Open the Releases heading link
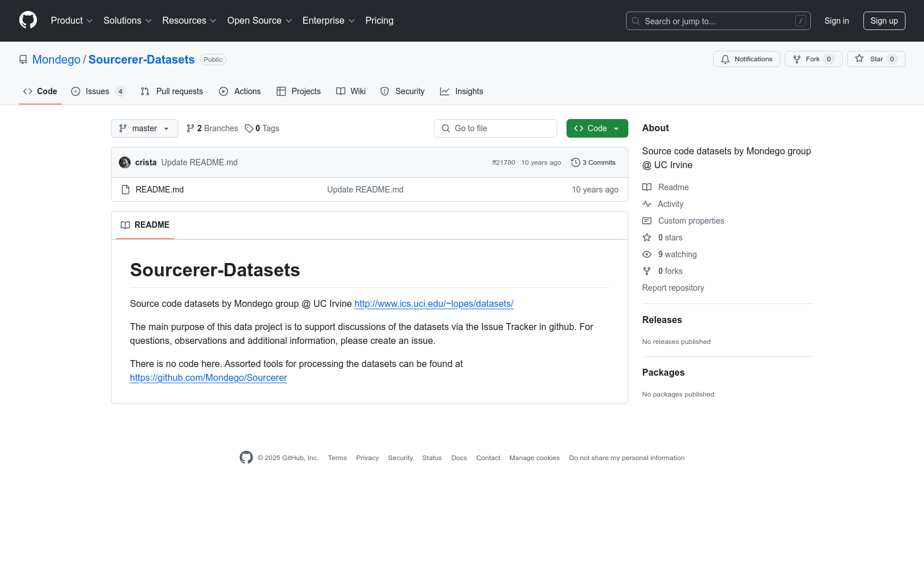 [x=662, y=320]
